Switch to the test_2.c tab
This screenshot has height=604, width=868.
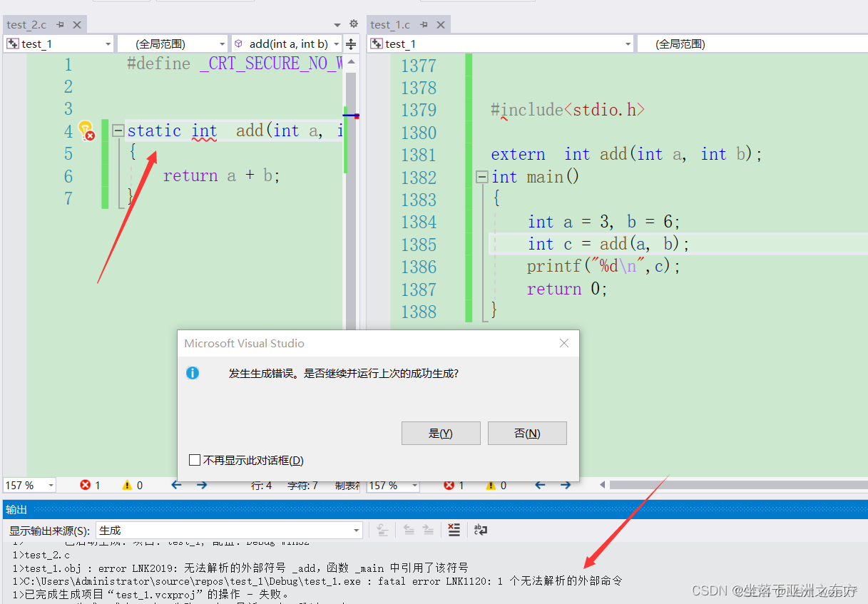tap(27, 24)
